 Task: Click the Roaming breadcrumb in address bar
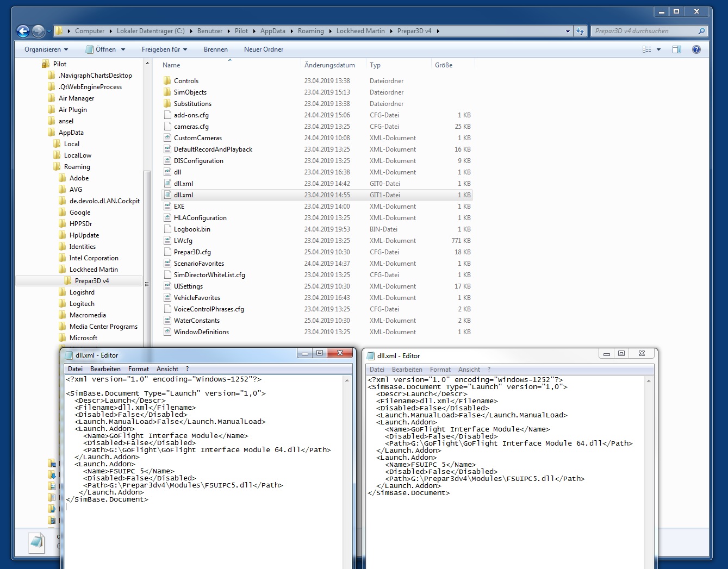click(x=310, y=31)
